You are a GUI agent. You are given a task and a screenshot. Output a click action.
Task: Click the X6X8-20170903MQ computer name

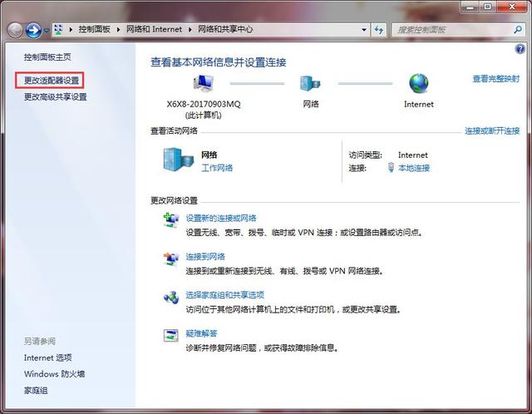tap(204, 104)
